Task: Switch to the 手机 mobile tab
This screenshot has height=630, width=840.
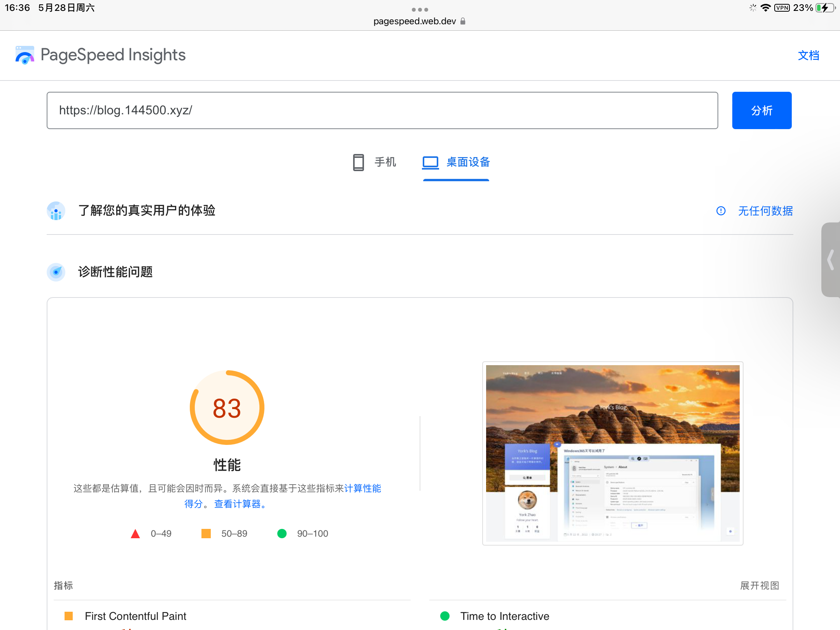Action: pos(374,162)
